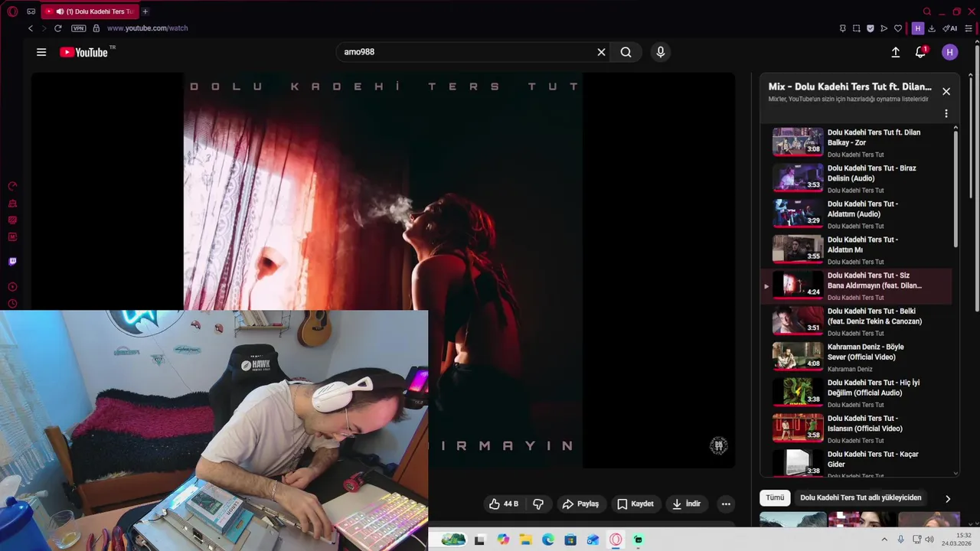Reload the current page
Image resolution: width=980 pixels, height=551 pixels.
(x=57, y=28)
